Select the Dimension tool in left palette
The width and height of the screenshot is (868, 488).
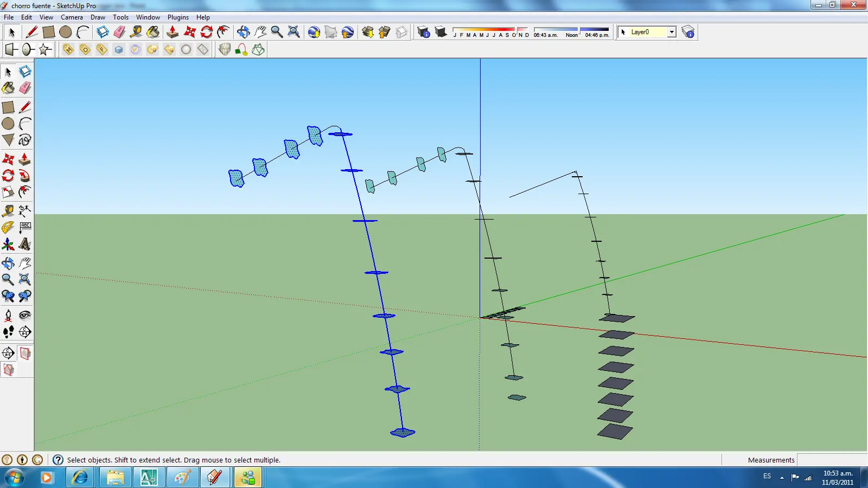click(x=25, y=210)
